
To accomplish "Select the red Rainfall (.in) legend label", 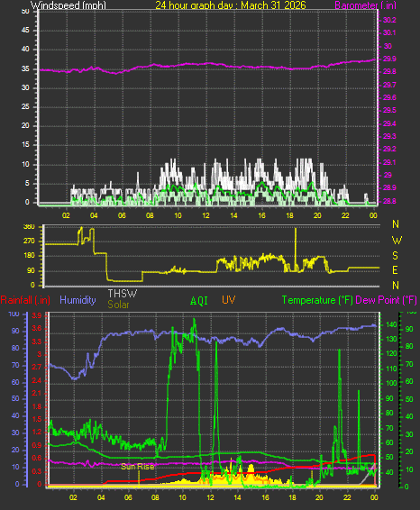I will coord(25,300).
